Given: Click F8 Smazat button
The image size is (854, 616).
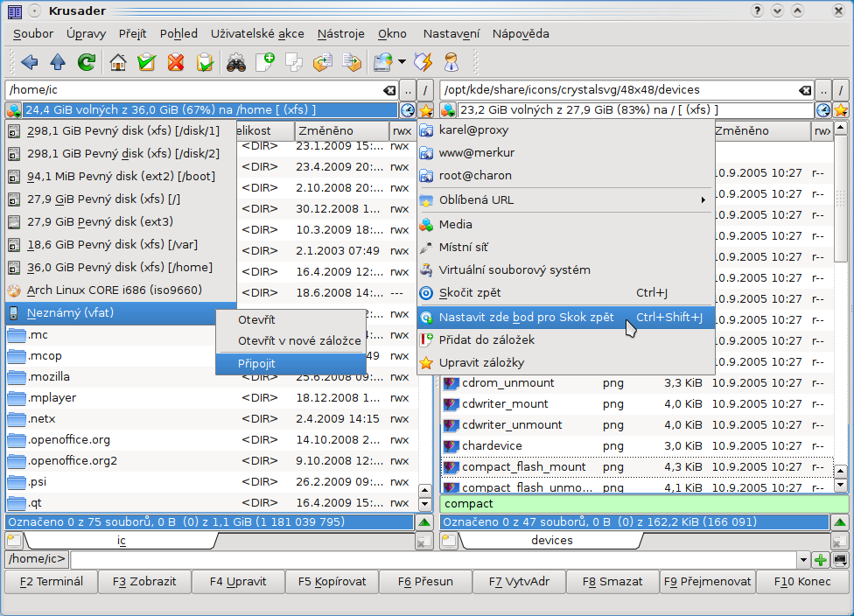Looking at the screenshot, I should [612, 582].
